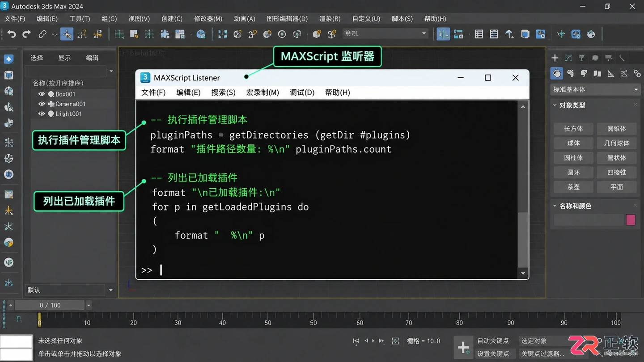Click the large plus Set Keys button

click(x=463, y=347)
